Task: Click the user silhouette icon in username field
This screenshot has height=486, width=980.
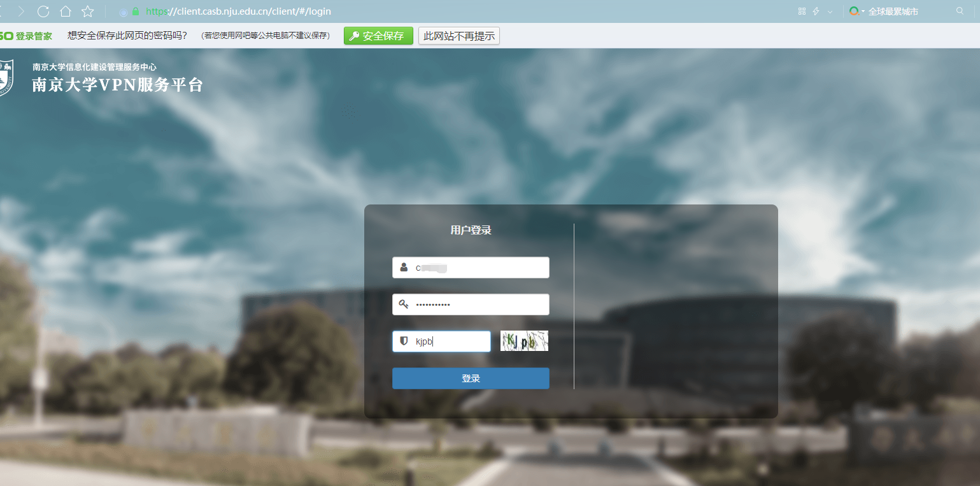Action: [x=404, y=268]
